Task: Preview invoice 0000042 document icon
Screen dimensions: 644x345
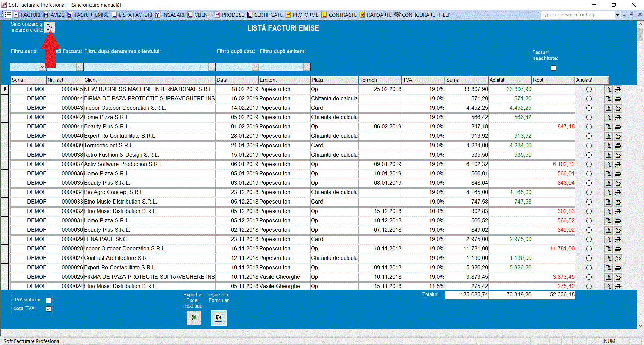Action: point(608,118)
